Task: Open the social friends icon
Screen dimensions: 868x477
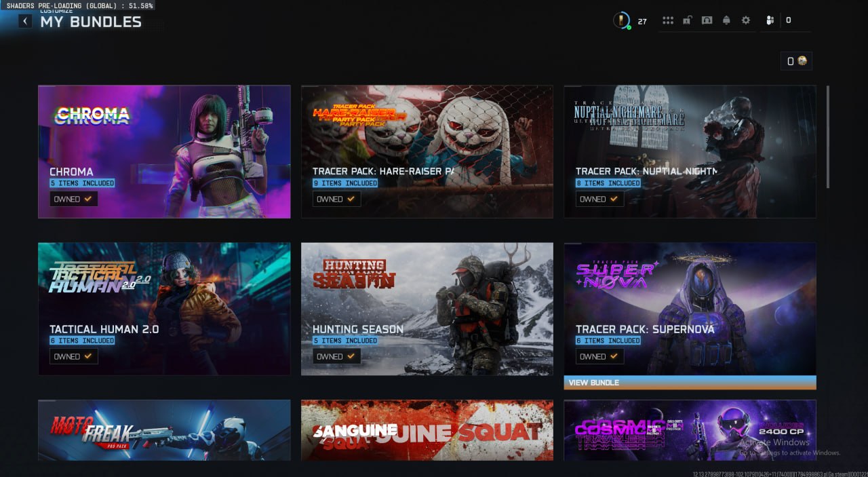Action: pyautogui.click(x=770, y=20)
